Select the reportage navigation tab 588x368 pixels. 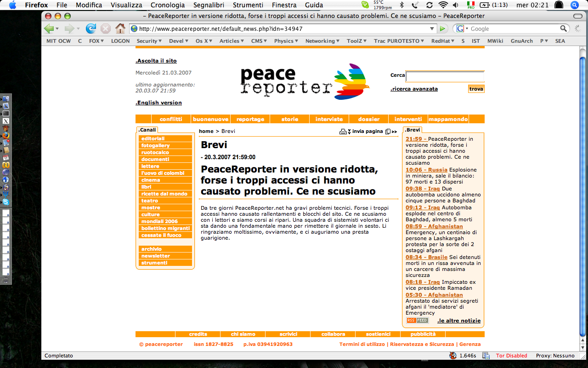click(x=250, y=119)
